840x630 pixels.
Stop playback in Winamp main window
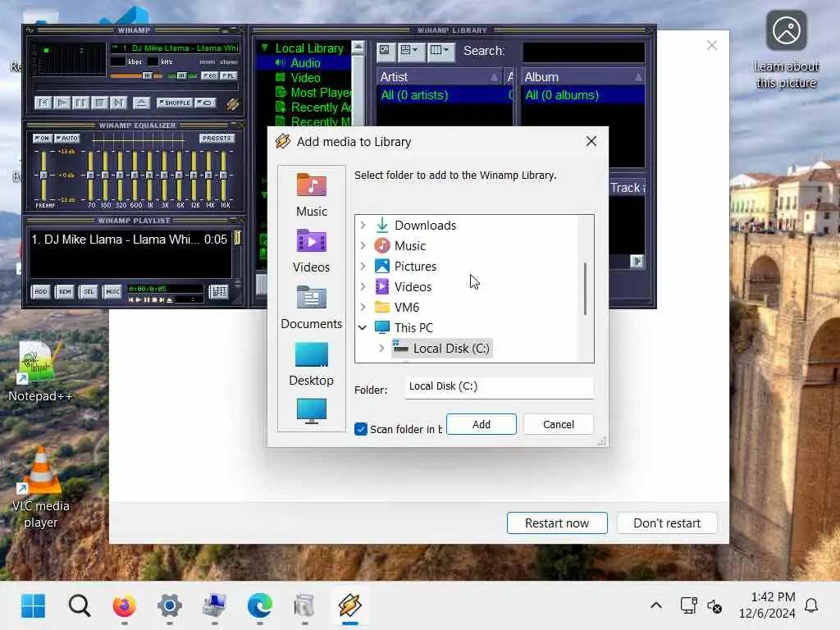(x=99, y=103)
